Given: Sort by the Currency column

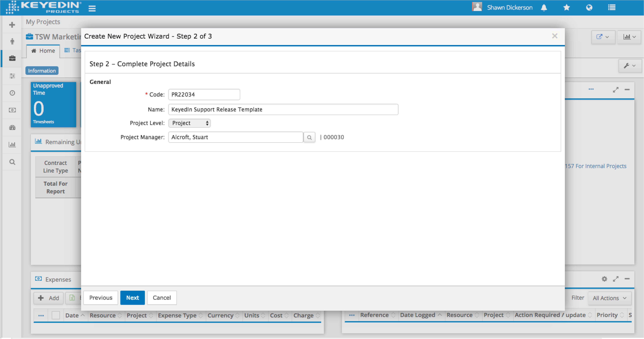Looking at the screenshot, I should coord(224,316).
